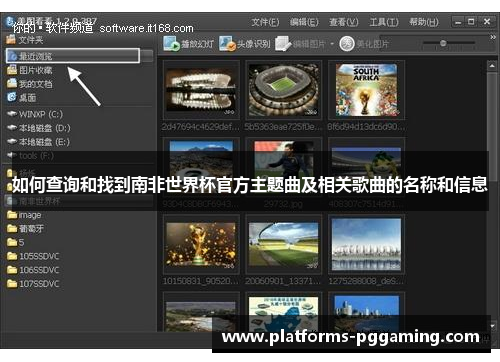
Task: Open the 查看(V) menu
Action: click(x=344, y=22)
